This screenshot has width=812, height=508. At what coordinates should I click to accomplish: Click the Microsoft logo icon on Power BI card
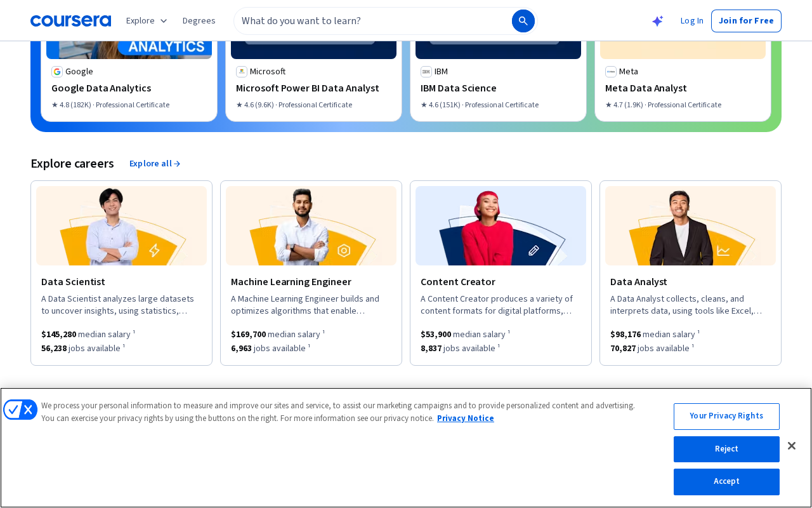[242, 72]
